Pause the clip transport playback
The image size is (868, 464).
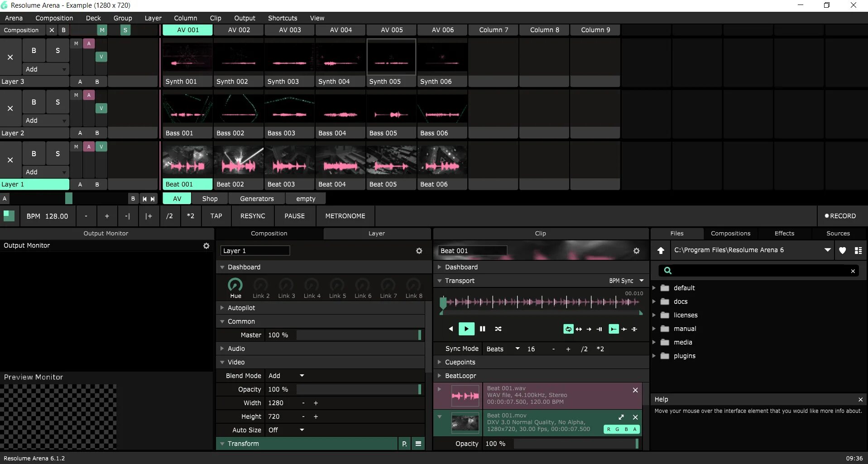(483, 329)
